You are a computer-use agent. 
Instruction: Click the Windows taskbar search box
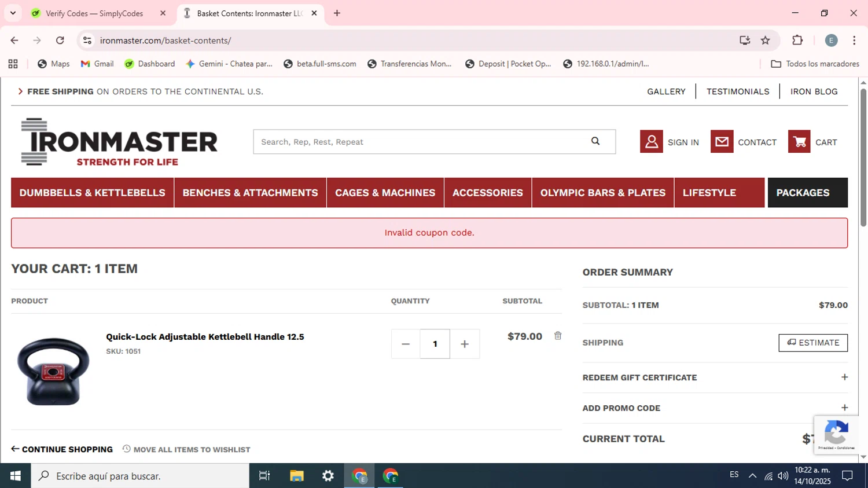pos(140,476)
